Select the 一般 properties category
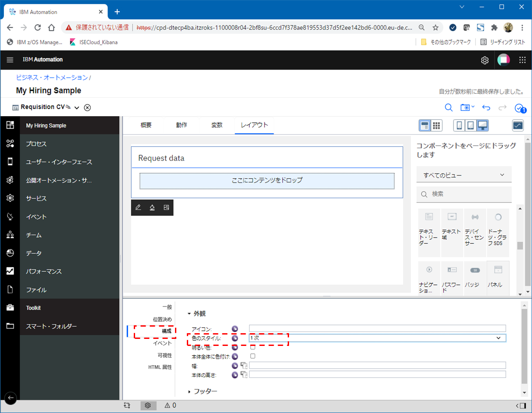This screenshot has height=413, width=532. pyautogui.click(x=167, y=307)
